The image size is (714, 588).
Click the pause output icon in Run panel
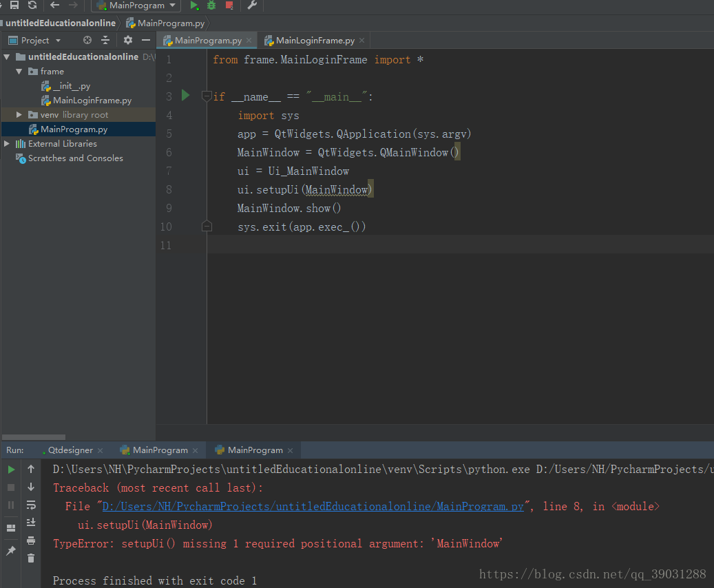tap(12, 505)
